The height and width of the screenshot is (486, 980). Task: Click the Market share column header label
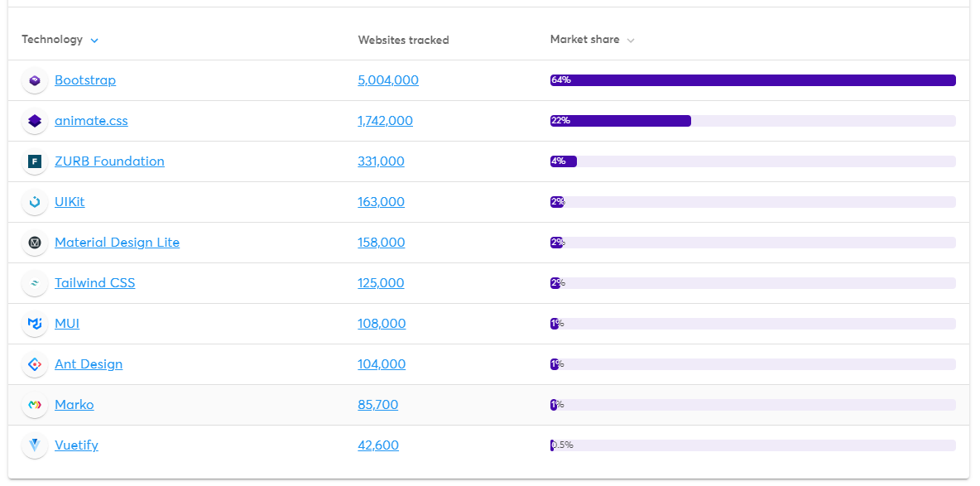(x=585, y=40)
